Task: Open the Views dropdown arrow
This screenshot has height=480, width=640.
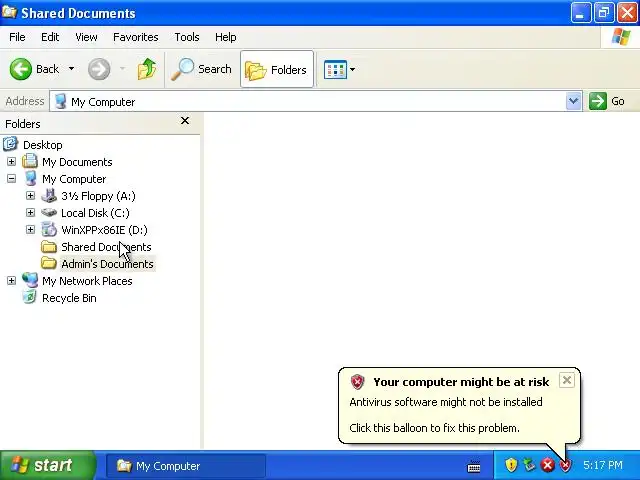Action: (x=352, y=69)
